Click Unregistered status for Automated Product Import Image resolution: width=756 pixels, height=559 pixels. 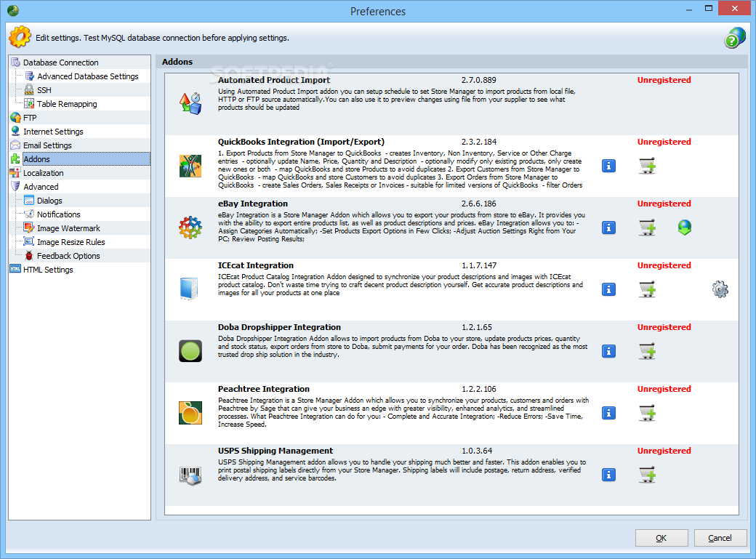[x=664, y=80]
